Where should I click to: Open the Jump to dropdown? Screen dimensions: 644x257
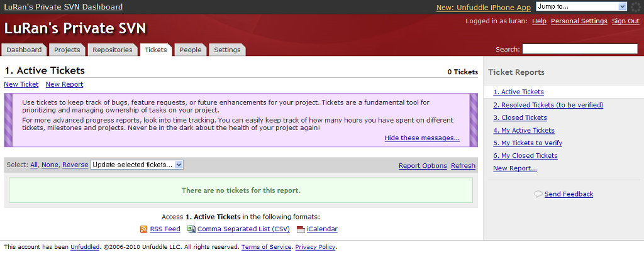tap(581, 6)
